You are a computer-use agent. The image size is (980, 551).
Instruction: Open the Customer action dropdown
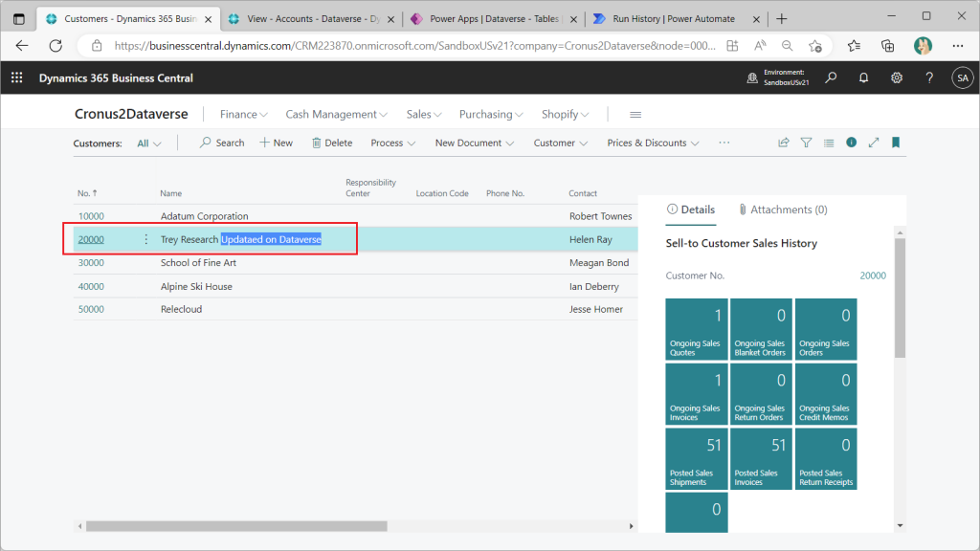point(560,143)
